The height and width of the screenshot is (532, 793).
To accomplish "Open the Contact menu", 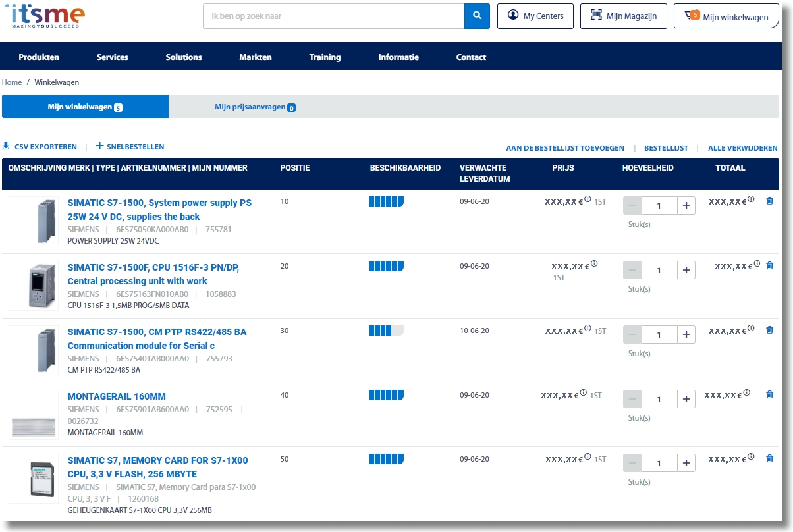I will coord(472,57).
